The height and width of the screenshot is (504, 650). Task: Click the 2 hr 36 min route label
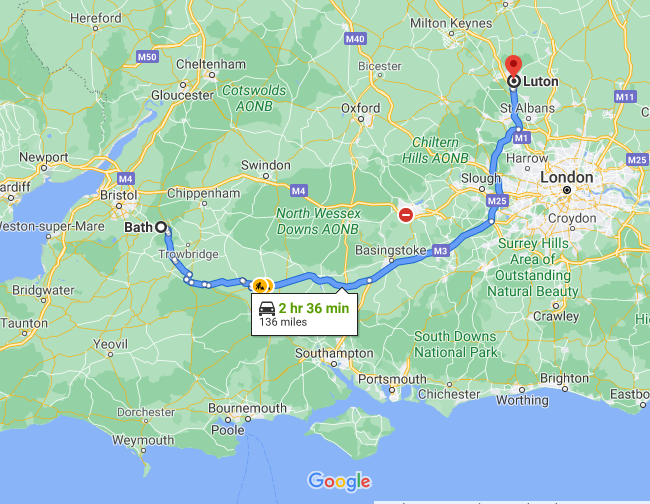coord(314,308)
